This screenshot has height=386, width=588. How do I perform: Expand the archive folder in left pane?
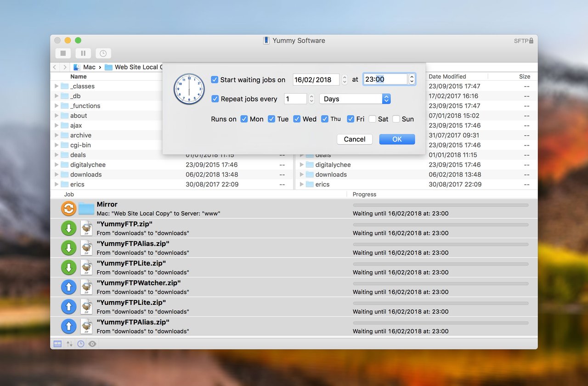point(57,135)
